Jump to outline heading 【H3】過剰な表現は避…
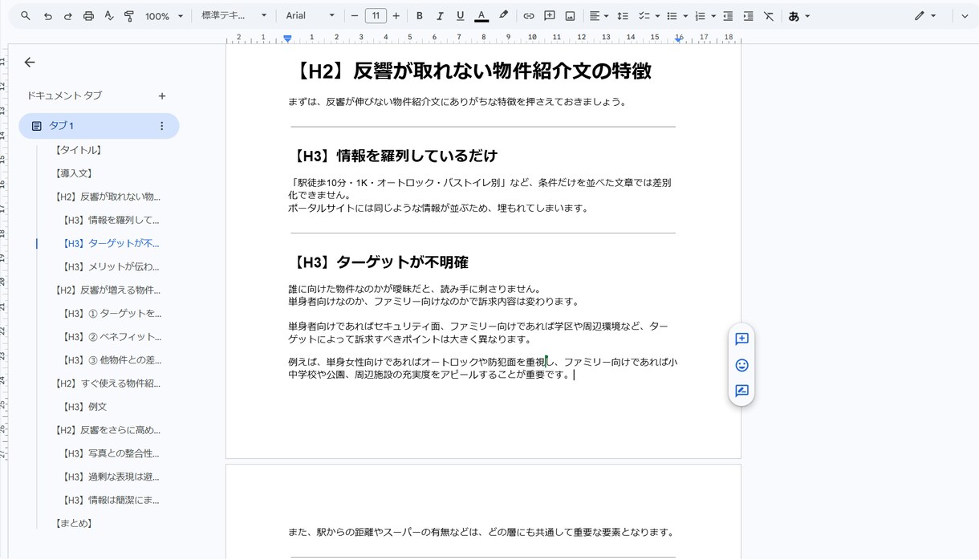 coord(111,477)
